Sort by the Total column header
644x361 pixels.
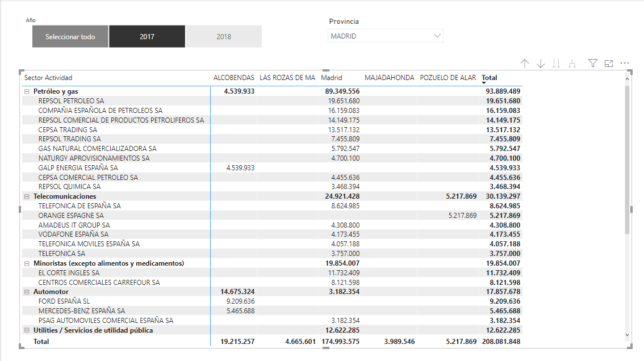point(490,78)
